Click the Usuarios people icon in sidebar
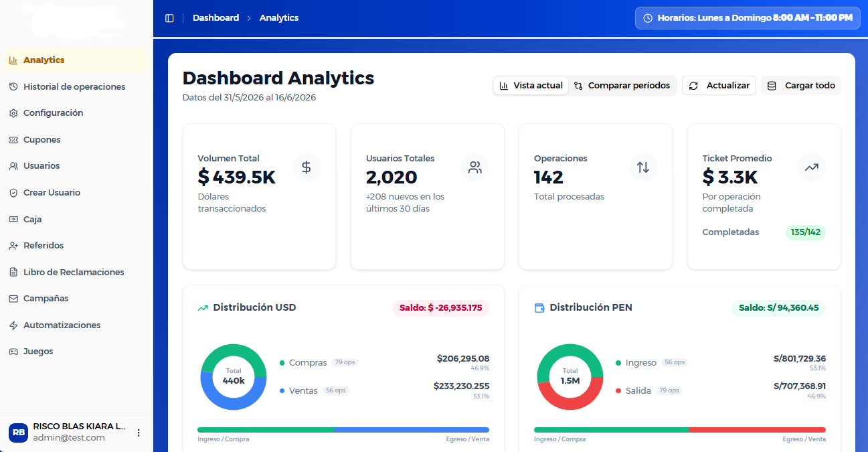Image resolution: width=868 pixels, height=452 pixels. point(13,166)
